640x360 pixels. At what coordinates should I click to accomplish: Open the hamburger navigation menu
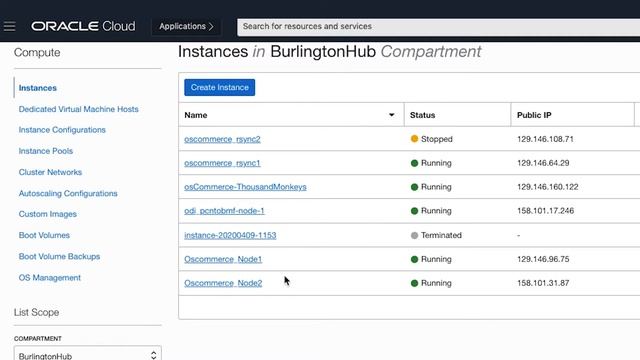coord(9,26)
